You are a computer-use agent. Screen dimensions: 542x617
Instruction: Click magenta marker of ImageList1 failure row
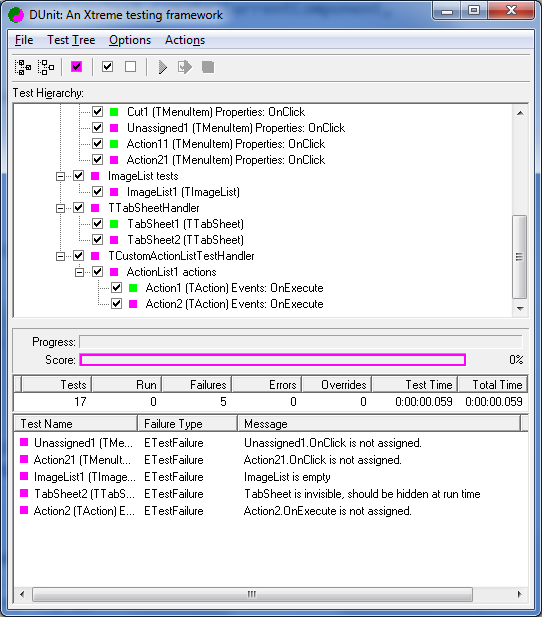point(24,476)
